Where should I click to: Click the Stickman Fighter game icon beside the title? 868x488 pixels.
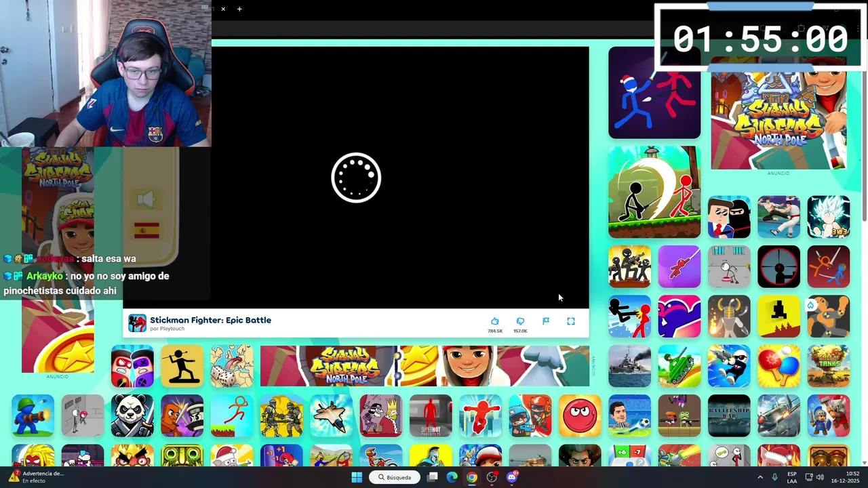137,323
